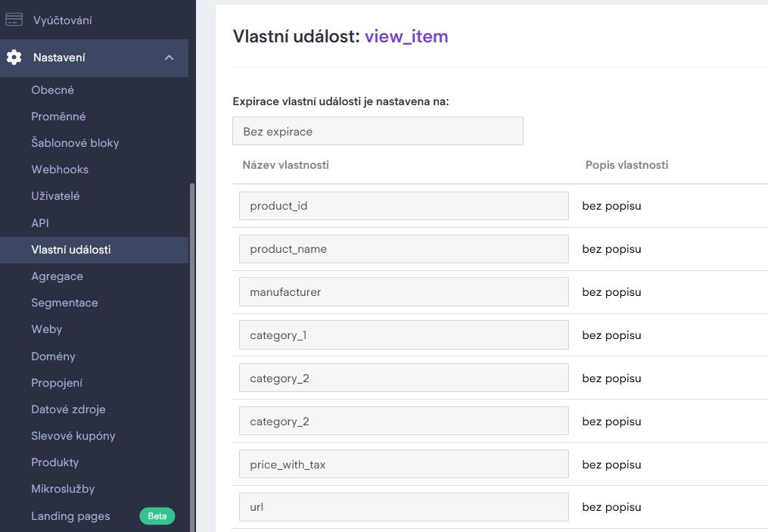Viewport: 768px width, 532px height.
Task: Navigate to the API settings
Action: point(40,223)
